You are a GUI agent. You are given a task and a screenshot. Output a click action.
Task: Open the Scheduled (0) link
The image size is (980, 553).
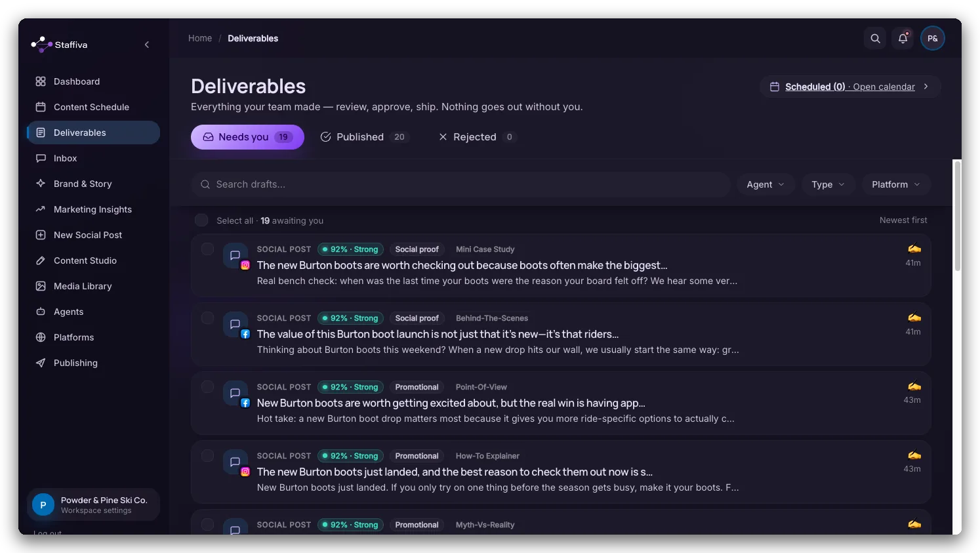pos(815,87)
